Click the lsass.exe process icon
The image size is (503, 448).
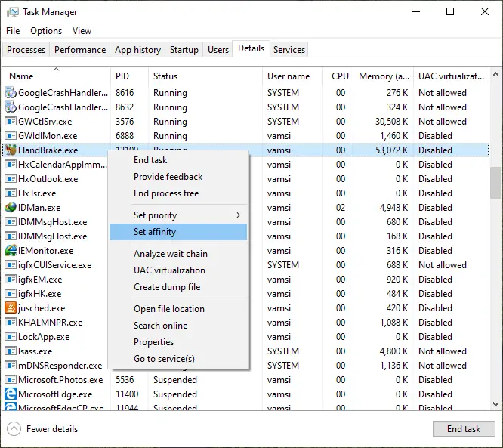[x=11, y=351]
